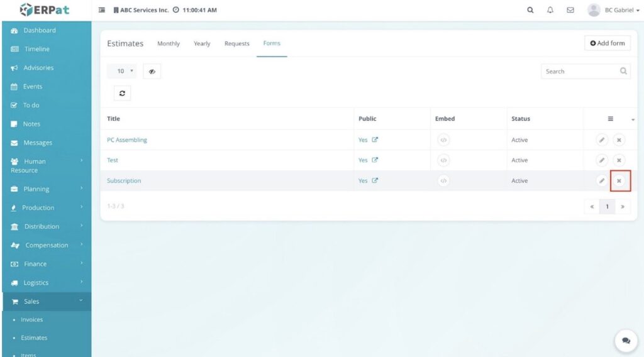Open embed code for Test form

pos(443,160)
